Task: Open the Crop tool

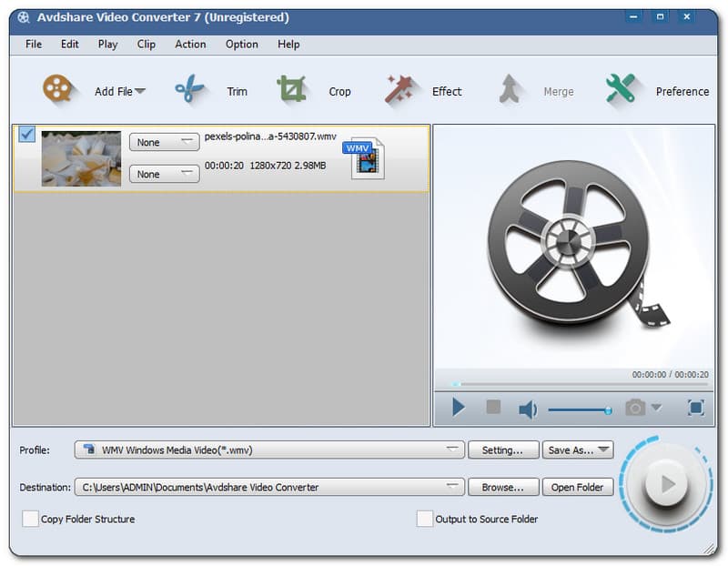Action: (x=291, y=90)
